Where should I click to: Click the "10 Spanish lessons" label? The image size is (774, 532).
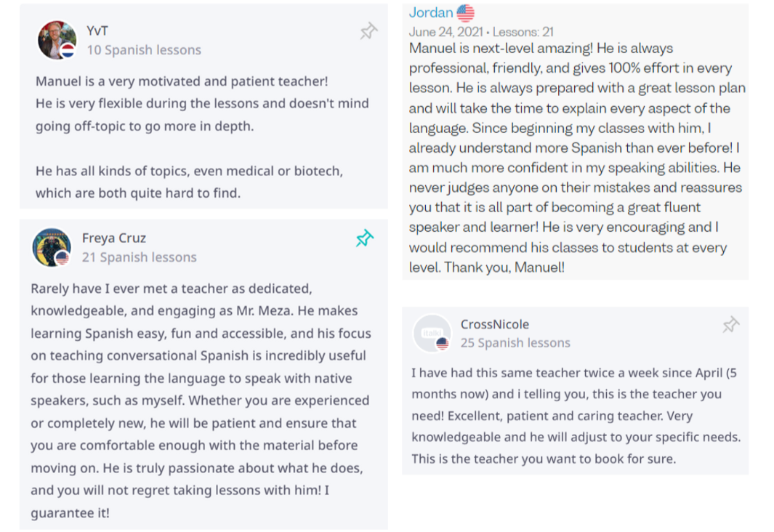144,50
